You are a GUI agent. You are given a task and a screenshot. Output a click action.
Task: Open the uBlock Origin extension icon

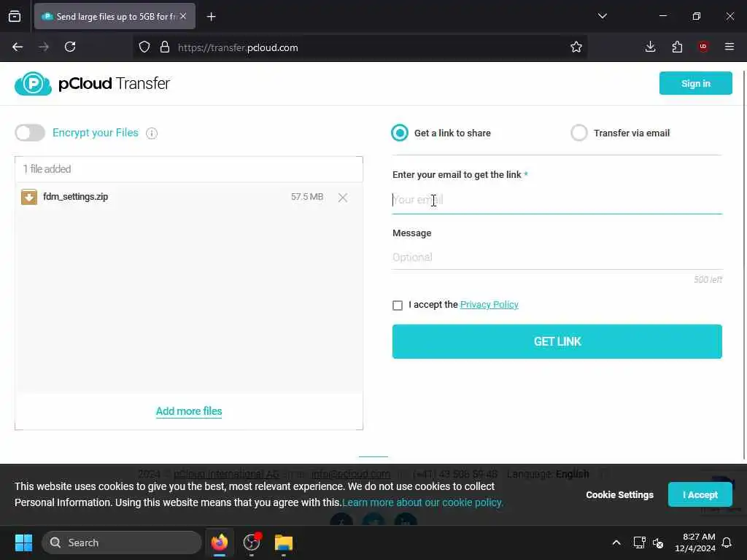tap(703, 47)
